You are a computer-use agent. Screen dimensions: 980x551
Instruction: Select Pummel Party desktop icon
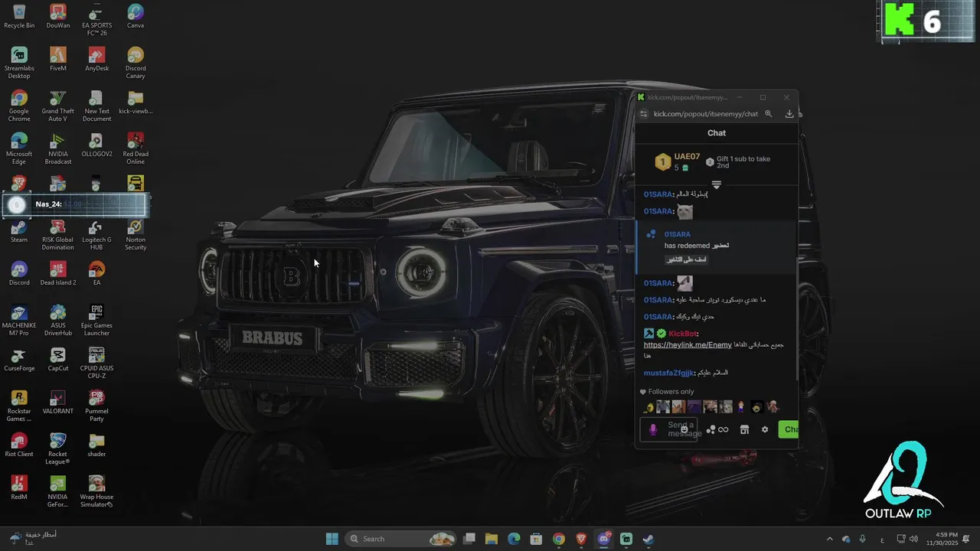(96, 406)
